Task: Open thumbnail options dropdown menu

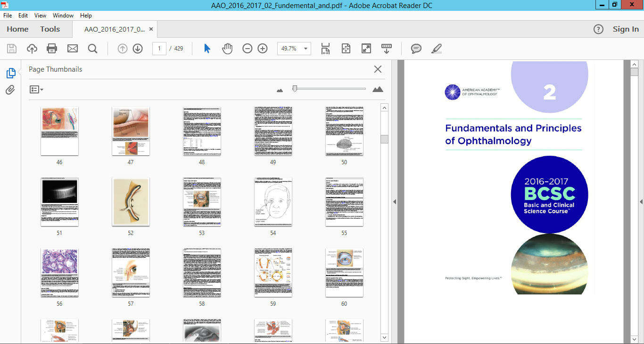Action: (36, 89)
